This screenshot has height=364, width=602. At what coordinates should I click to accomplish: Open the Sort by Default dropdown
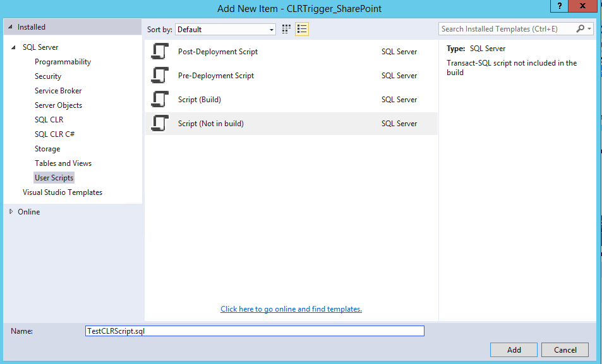226,30
